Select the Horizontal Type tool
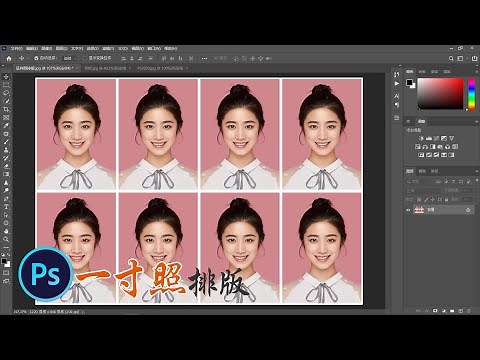The height and width of the screenshot is (360, 480). [x=6, y=207]
